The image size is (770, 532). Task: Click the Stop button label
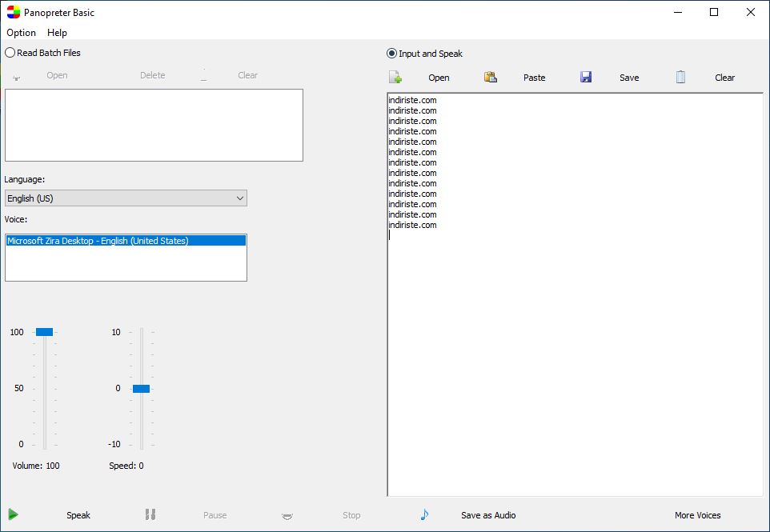pyautogui.click(x=351, y=515)
